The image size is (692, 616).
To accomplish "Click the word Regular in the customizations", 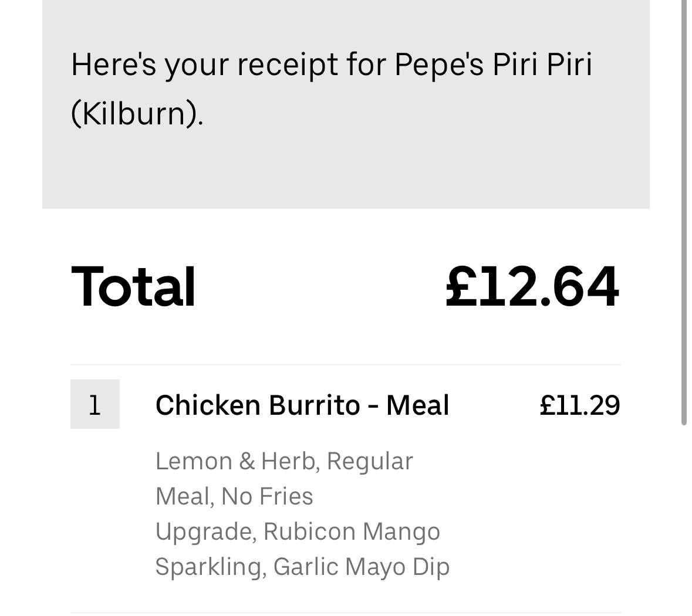I will 370,461.
